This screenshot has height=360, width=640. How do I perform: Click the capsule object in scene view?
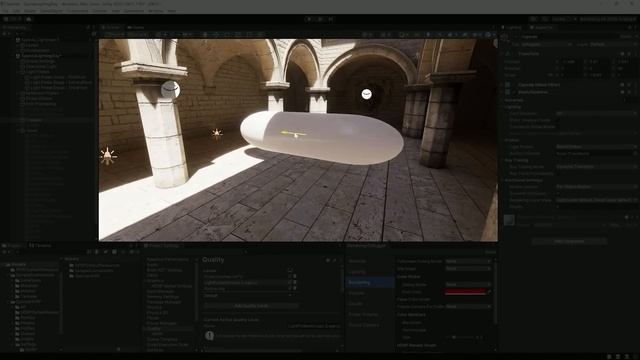(x=322, y=137)
